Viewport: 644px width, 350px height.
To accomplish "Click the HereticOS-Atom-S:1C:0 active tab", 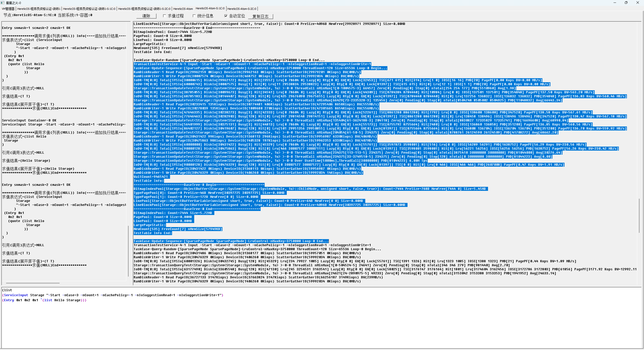I will [210, 9].
